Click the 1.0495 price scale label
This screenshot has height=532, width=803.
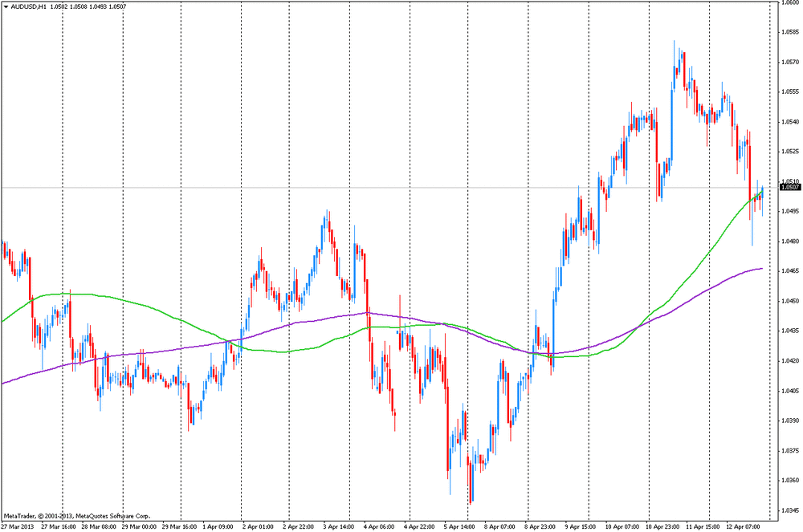click(791, 212)
